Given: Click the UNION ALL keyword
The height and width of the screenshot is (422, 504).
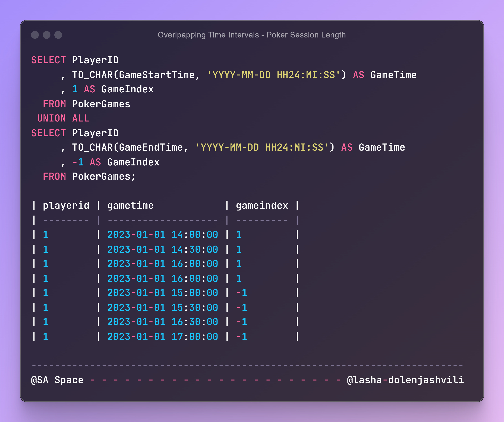Looking at the screenshot, I should click(63, 118).
